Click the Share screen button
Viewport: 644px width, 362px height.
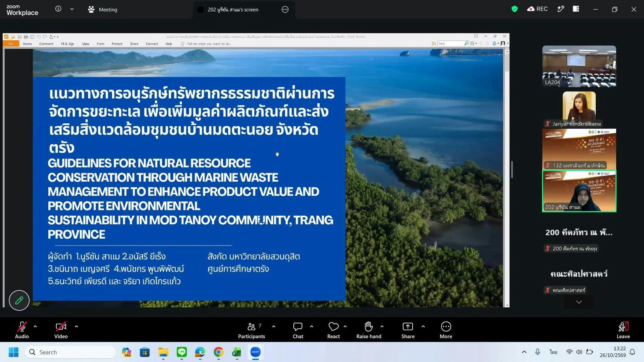pos(408,330)
